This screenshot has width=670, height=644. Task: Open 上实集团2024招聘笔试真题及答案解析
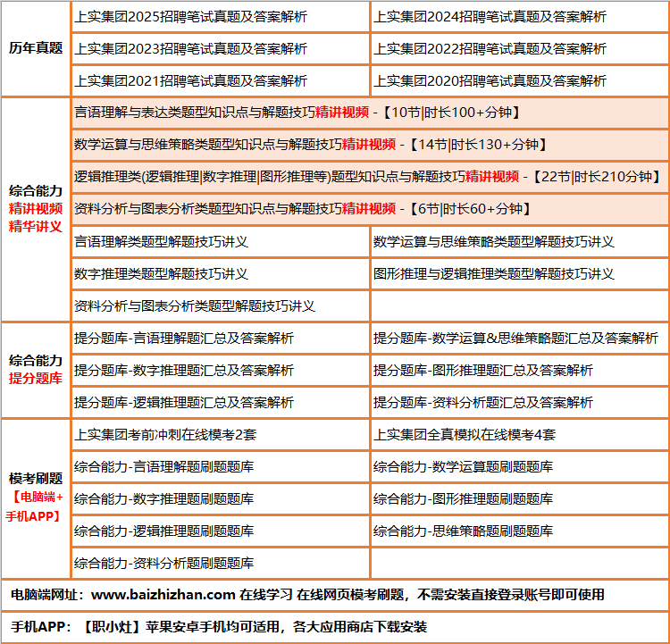point(490,16)
